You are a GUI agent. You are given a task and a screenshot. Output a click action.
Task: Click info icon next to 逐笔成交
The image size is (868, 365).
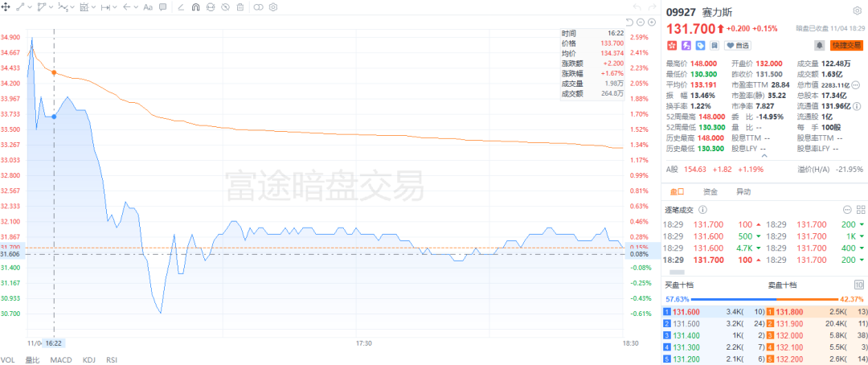[x=703, y=210]
